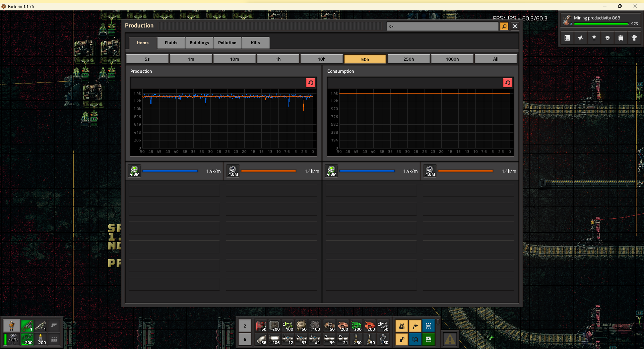Select the submachine gun weapon slot

27,326
